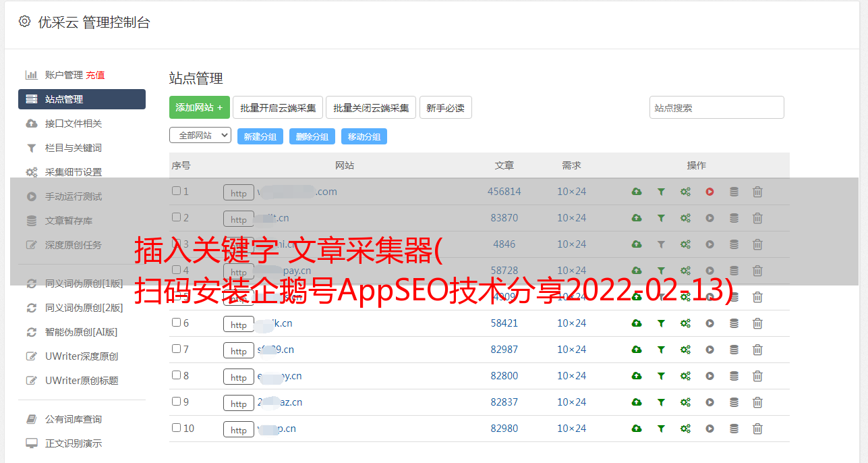Click the cloud upload icon for the 83870 row
Screen dimensions: 868x463
(x=637, y=218)
